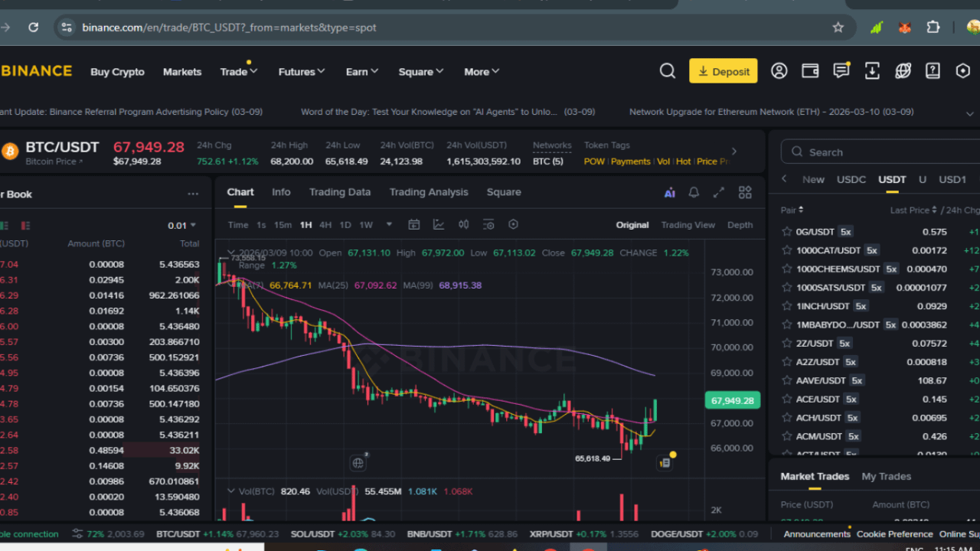Viewport: 980px width, 551px height.
Task: Open the user account profile icon
Action: (x=779, y=71)
